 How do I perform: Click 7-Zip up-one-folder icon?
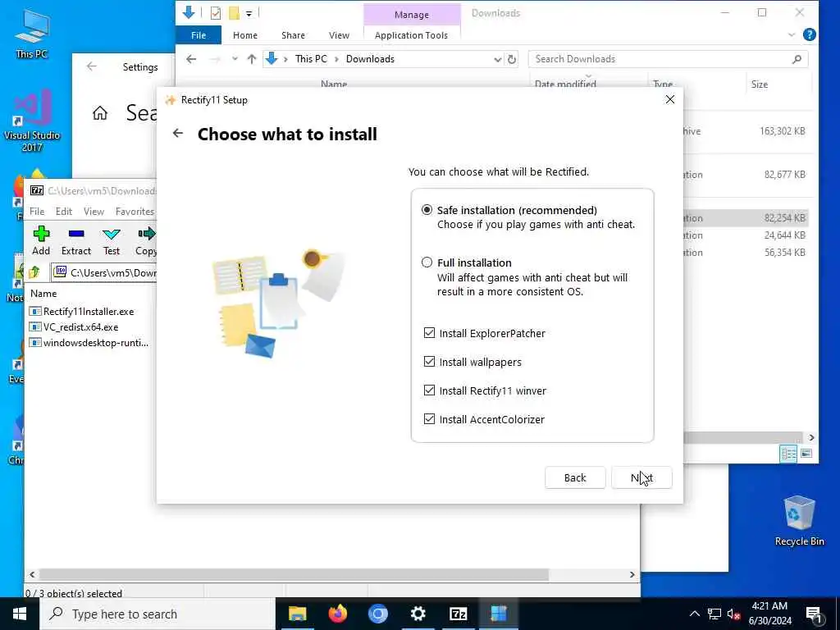(x=34, y=272)
